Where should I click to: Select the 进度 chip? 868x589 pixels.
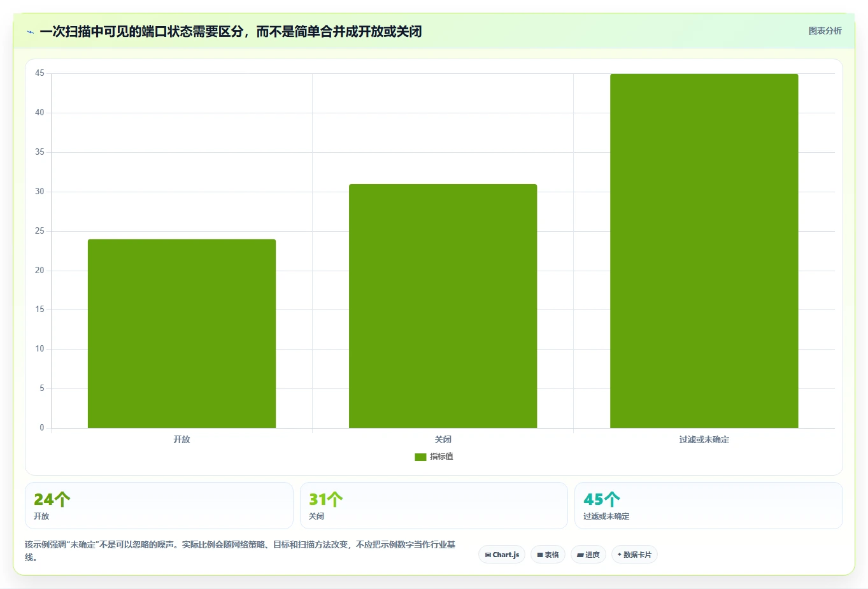click(x=588, y=555)
